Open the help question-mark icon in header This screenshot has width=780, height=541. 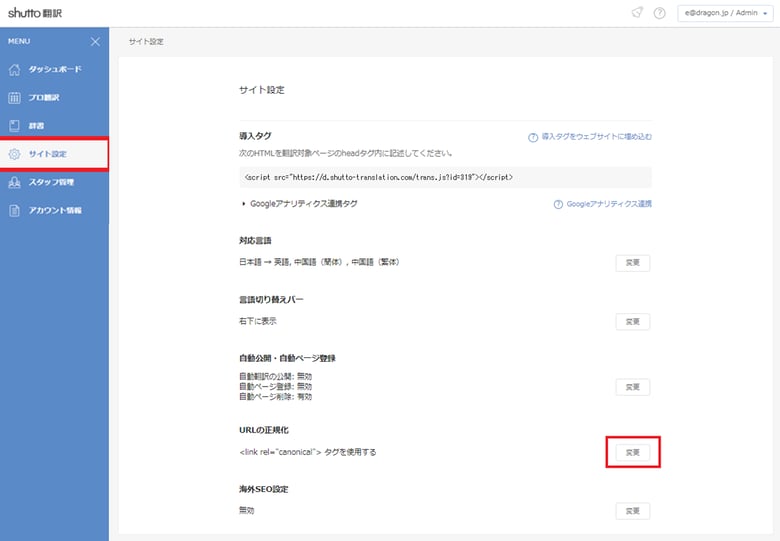click(x=660, y=13)
